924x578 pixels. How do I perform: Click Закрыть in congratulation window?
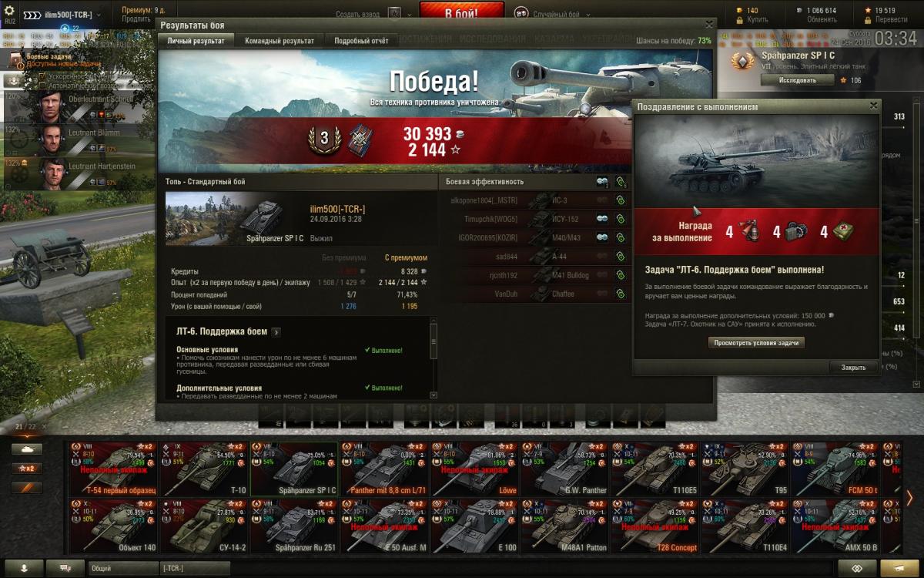853,368
